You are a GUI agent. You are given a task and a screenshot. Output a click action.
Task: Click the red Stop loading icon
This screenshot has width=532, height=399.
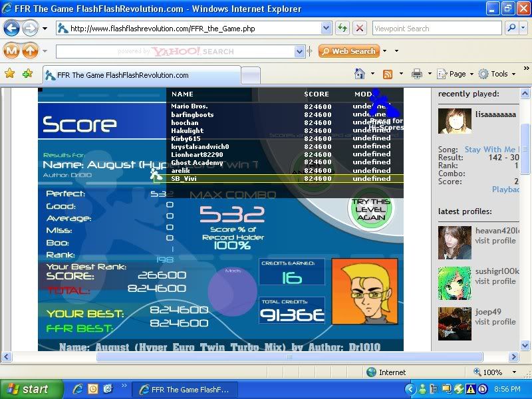[x=359, y=29]
